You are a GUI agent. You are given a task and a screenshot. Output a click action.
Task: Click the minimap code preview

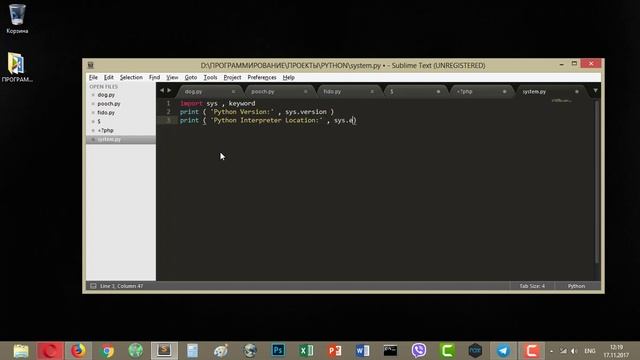point(562,100)
